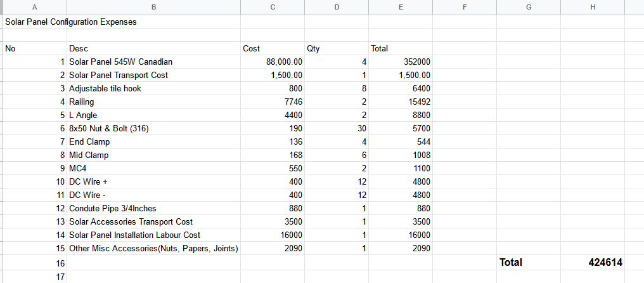The image size is (644, 283).
Task: Select the grand total 424614 cell
Action: pos(593,263)
